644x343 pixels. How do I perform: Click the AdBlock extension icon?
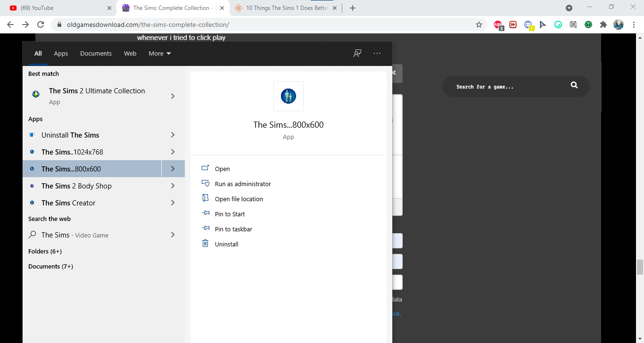click(x=498, y=24)
